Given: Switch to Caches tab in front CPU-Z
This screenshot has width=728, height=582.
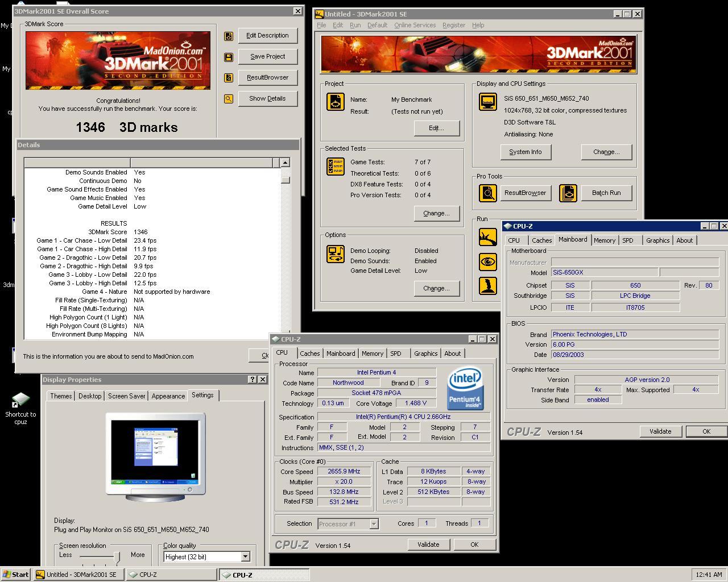Looking at the screenshot, I should click(310, 354).
